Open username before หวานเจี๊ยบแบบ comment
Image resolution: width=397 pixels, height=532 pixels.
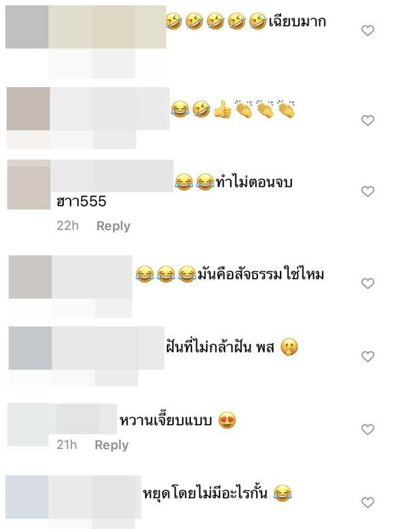pos(83,419)
